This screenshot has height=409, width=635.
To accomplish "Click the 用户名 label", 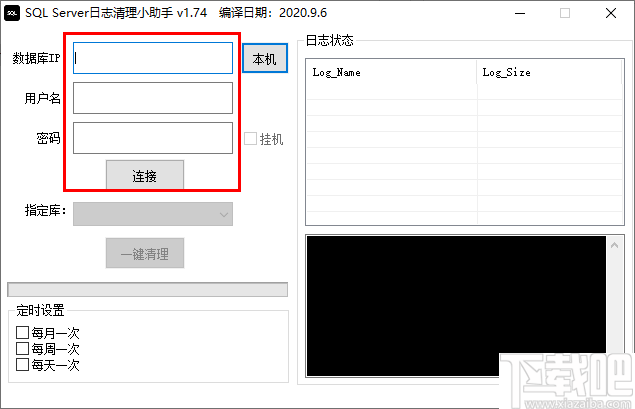I will click(43, 98).
